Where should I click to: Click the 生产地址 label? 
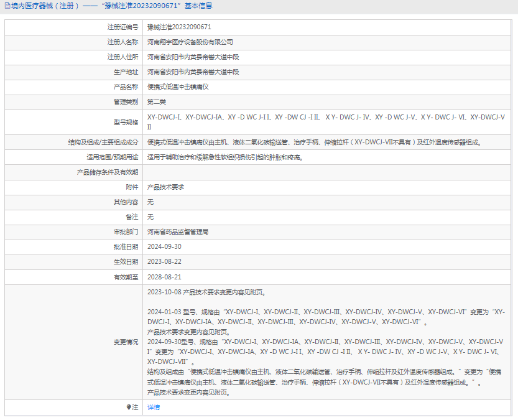[126, 72]
